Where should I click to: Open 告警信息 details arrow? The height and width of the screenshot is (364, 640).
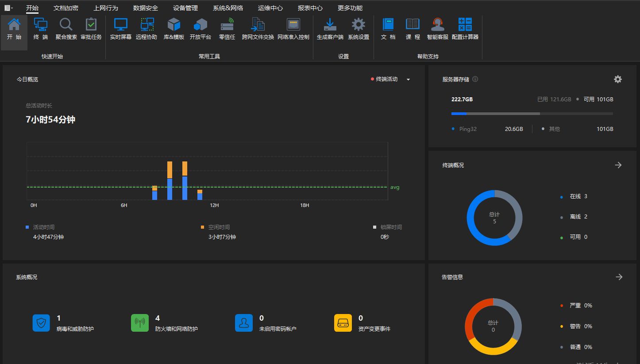tap(619, 277)
